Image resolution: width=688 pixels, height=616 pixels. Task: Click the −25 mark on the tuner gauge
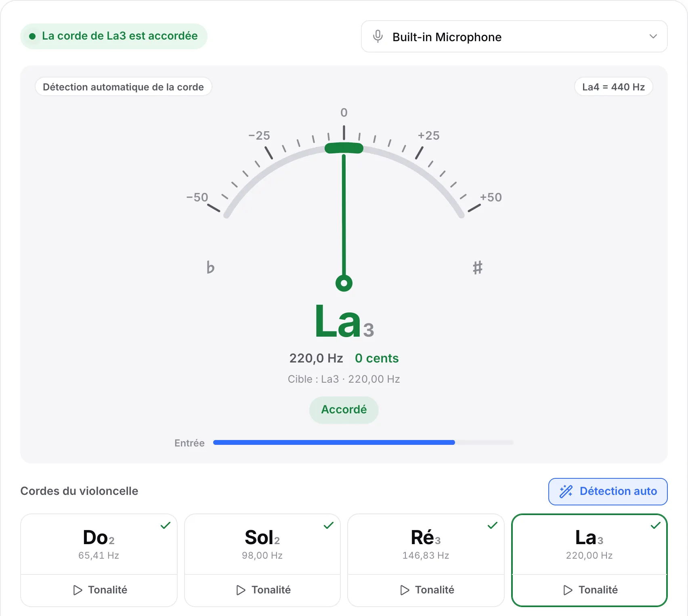[259, 136]
